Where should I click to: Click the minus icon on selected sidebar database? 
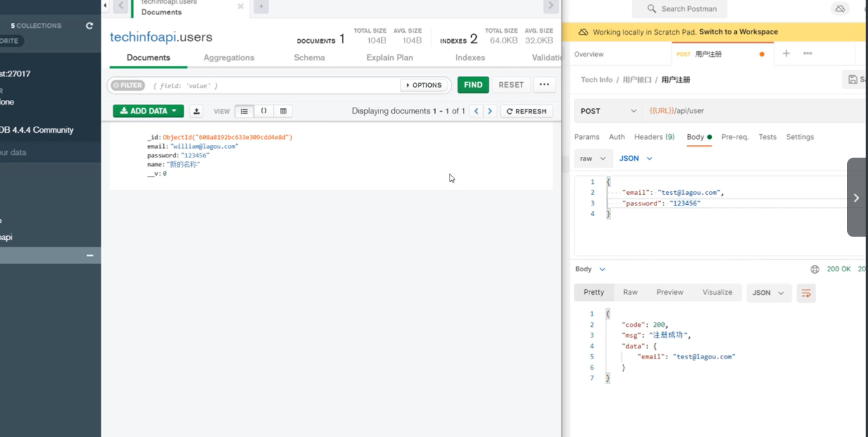90,255
